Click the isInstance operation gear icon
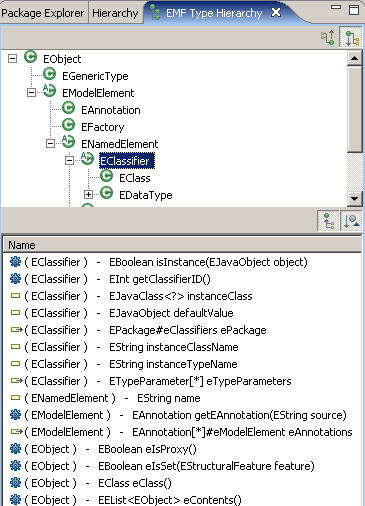Image resolution: width=365 pixels, height=506 pixels. pos(15,262)
